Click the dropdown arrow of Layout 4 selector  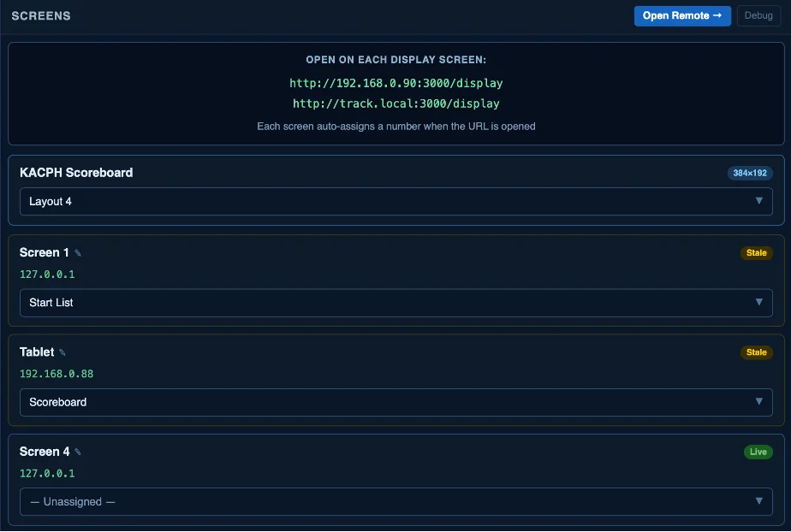[758, 201]
